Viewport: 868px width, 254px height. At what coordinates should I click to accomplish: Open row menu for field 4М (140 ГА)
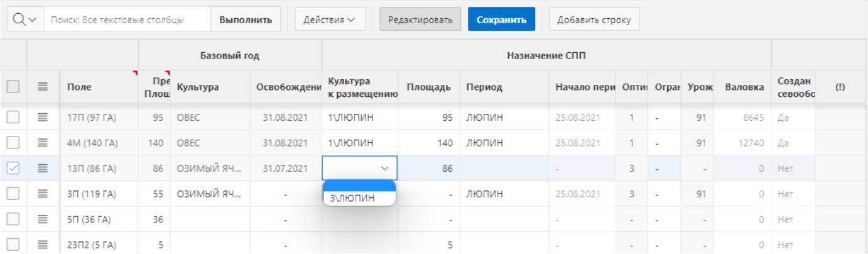tap(43, 143)
